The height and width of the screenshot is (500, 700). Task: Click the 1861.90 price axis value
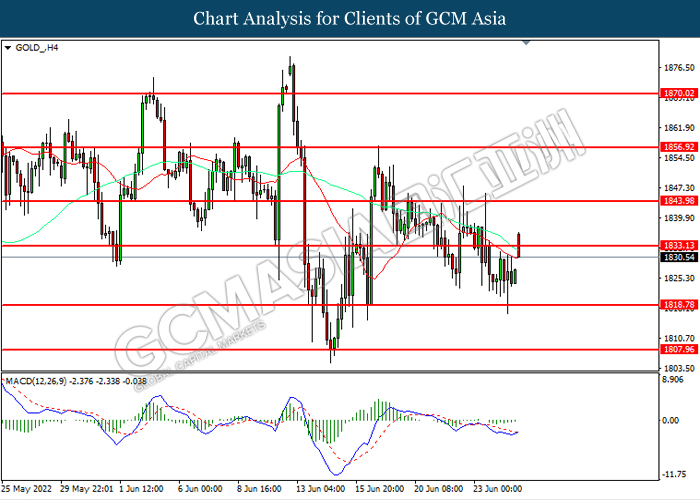(679, 128)
